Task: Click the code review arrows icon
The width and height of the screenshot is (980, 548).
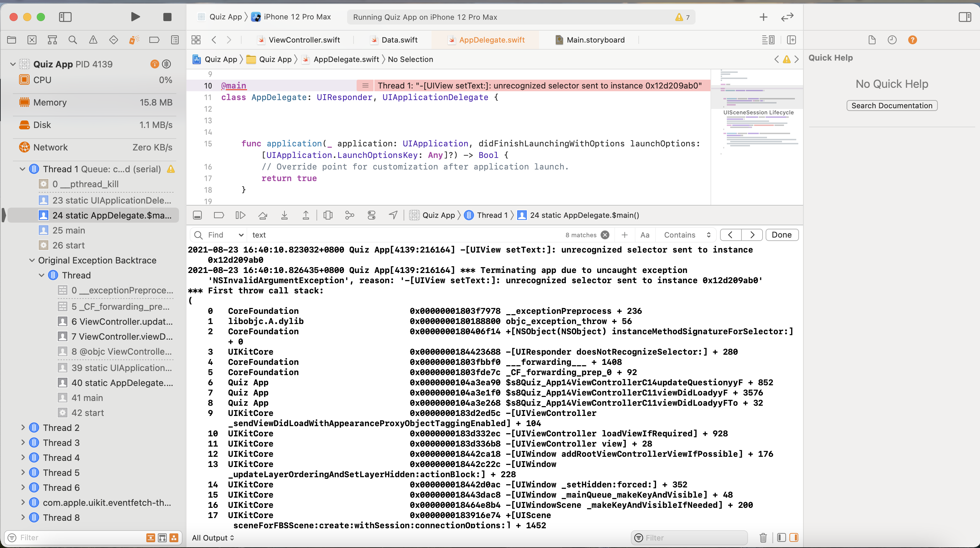Action: point(787,17)
